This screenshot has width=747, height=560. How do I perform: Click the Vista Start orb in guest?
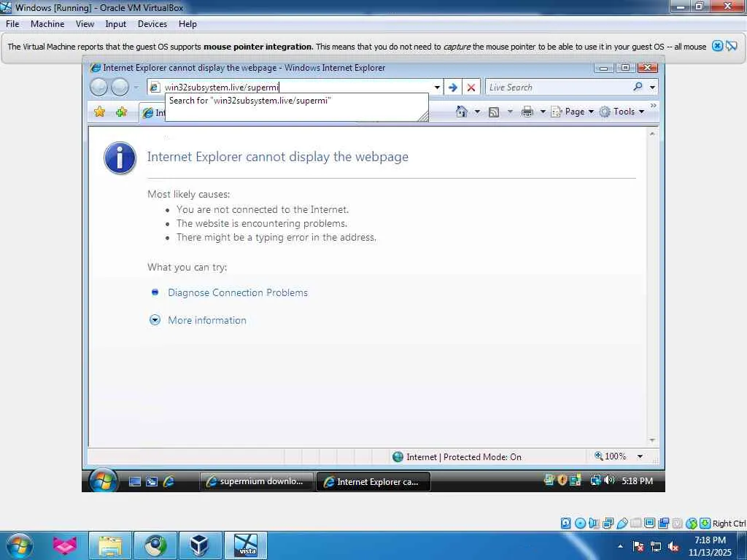pos(102,481)
